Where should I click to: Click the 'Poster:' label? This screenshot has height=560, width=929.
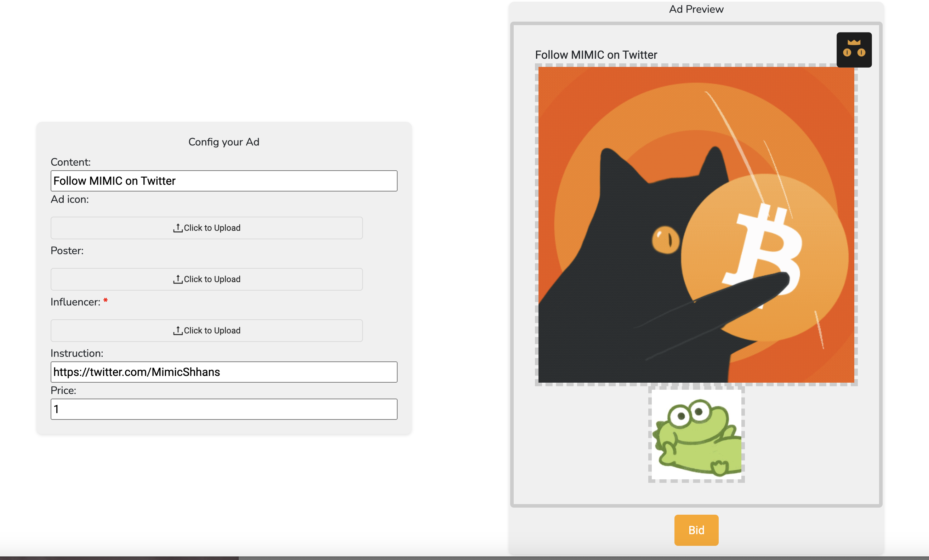[x=67, y=251]
